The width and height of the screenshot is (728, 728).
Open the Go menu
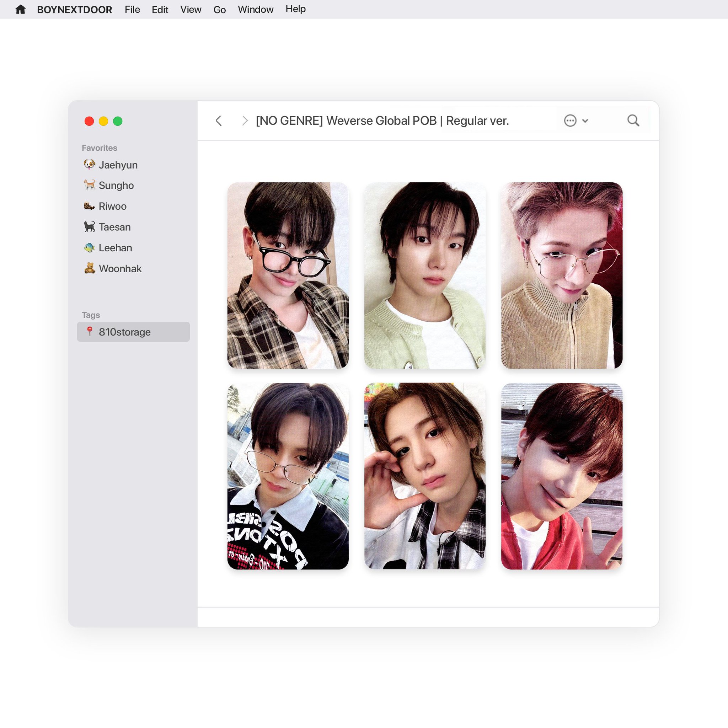click(220, 10)
